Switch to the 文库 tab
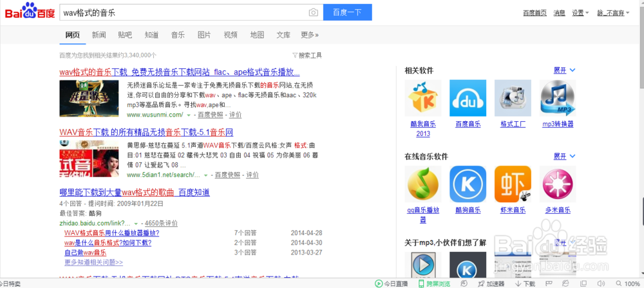The height and width of the screenshot is (288, 644). 283,35
